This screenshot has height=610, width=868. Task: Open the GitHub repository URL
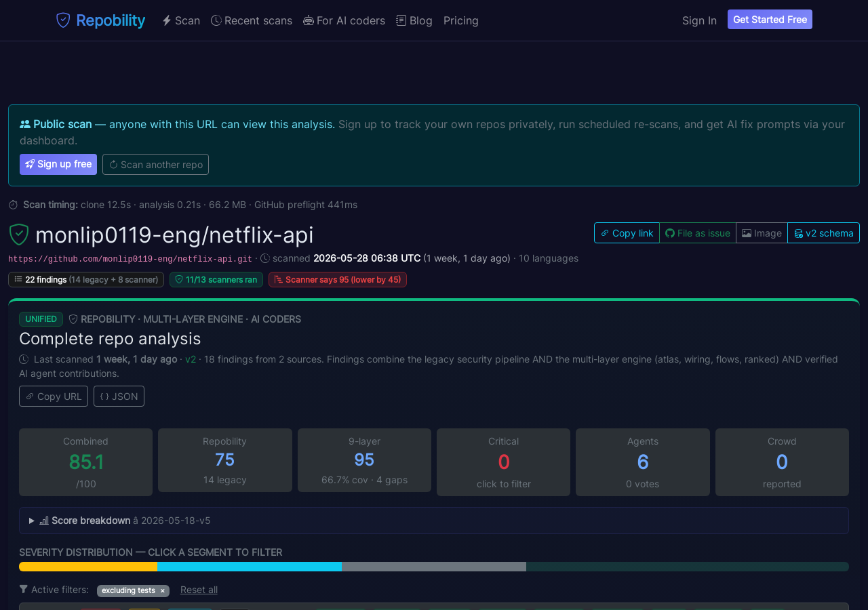pos(130,259)
